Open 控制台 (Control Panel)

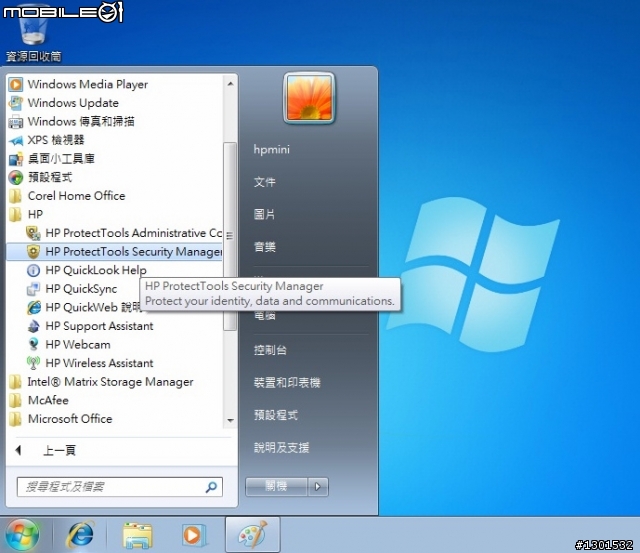(270, 350)
